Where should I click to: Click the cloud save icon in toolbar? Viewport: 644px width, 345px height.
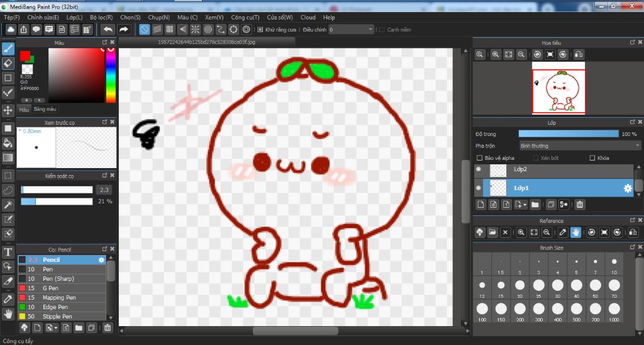pos(11,30)
